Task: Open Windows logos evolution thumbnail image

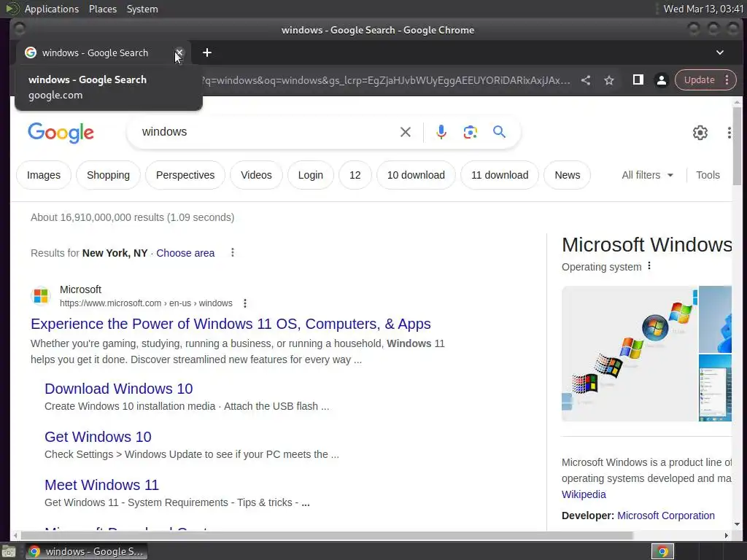Action: [x=630, y=354]
